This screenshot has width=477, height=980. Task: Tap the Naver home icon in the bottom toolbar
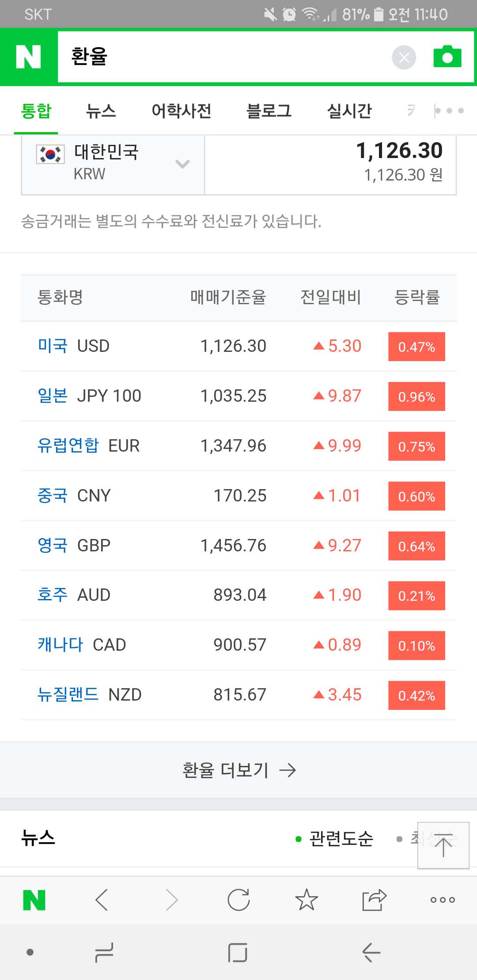pyautogui.click(x=34, y=900)
